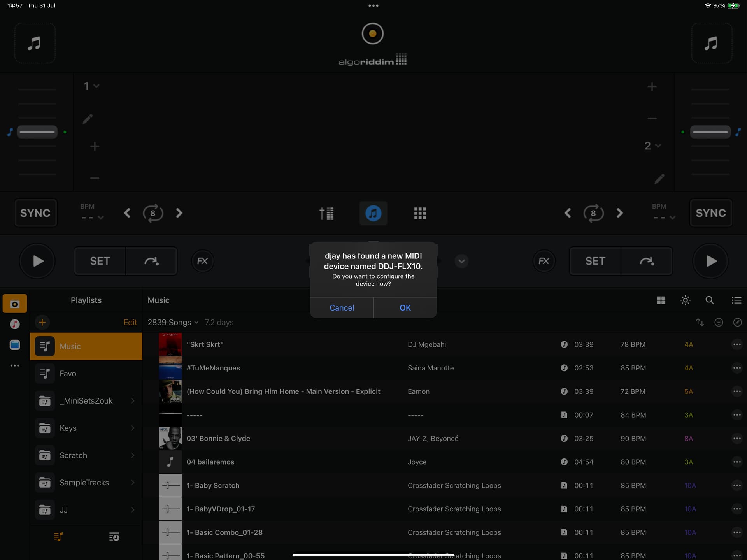Expand the 2839 Songs dropdown
The width and height of the screenshot is (747, 560).
(173, 322)
